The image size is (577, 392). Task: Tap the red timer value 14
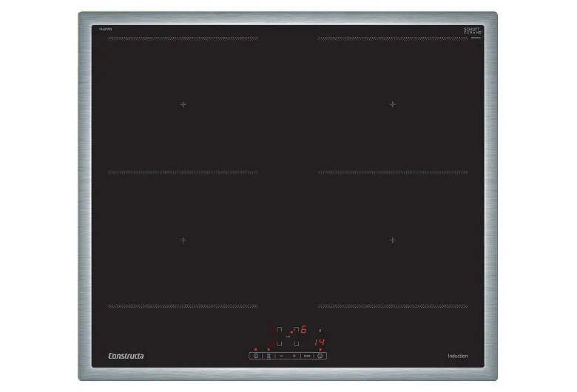click(x=320, y=342)
